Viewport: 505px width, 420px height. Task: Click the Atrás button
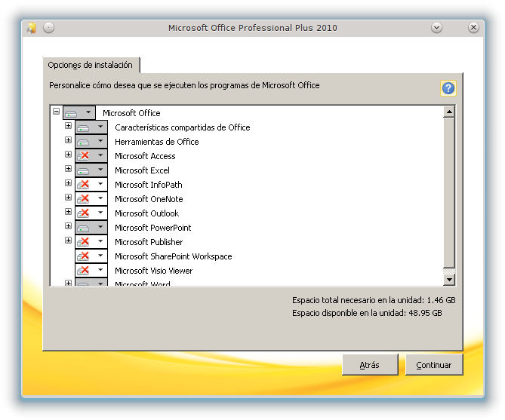[x=370, y=365]
